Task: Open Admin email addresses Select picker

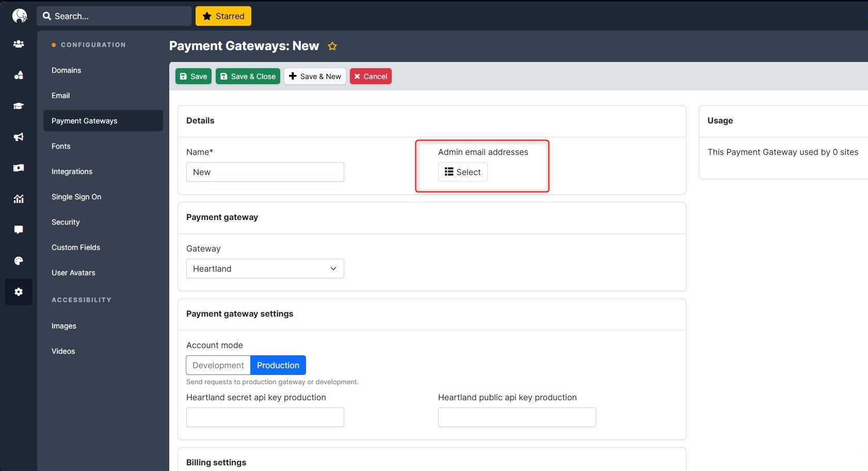Action: point(462,172)
